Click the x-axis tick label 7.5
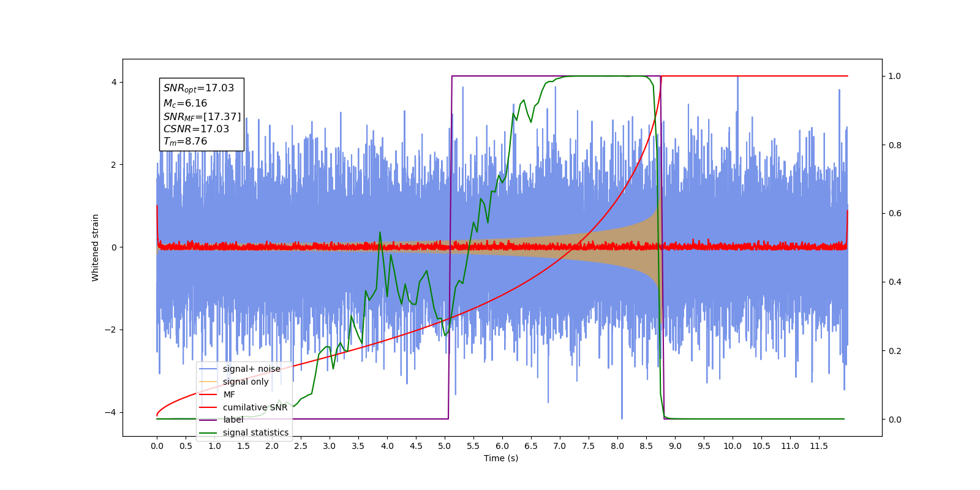Viewport: 980px width, 490px height. pyautogui.click(x=589, y=446)
